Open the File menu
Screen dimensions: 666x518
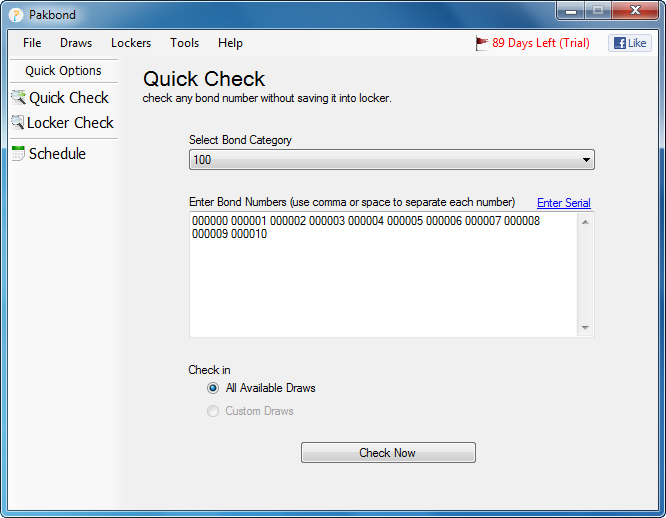[x=32, y=43]
